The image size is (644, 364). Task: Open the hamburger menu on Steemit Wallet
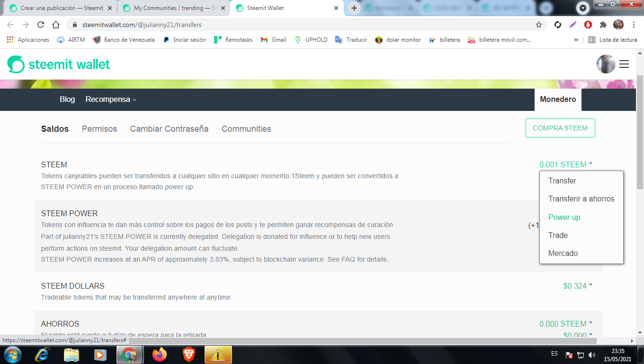tap(624, 64)
